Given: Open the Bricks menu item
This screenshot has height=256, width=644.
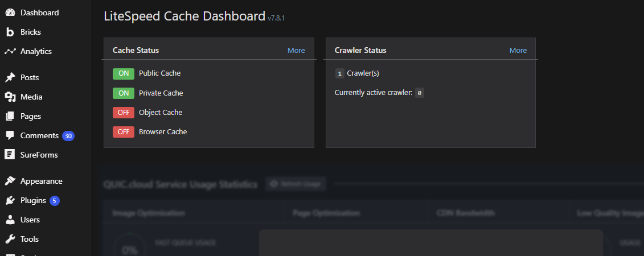Looking at the screenshot, I should click(30, 32).
